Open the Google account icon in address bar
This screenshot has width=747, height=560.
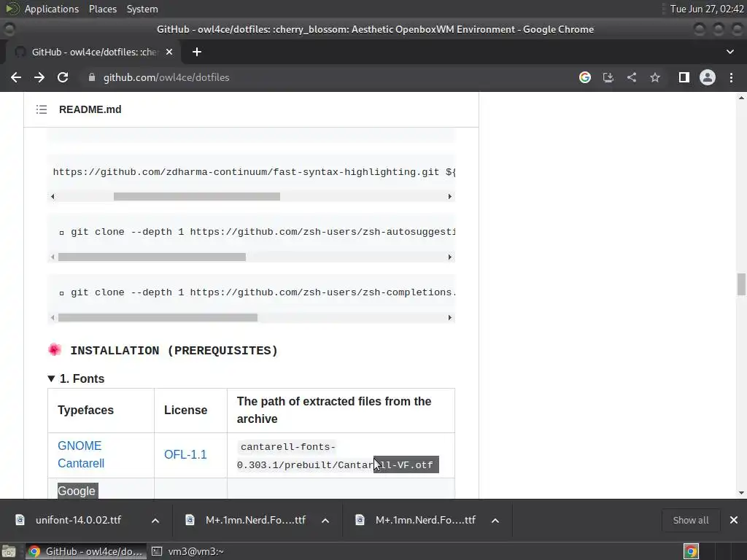pyautogui.click(x=585, y=77)
